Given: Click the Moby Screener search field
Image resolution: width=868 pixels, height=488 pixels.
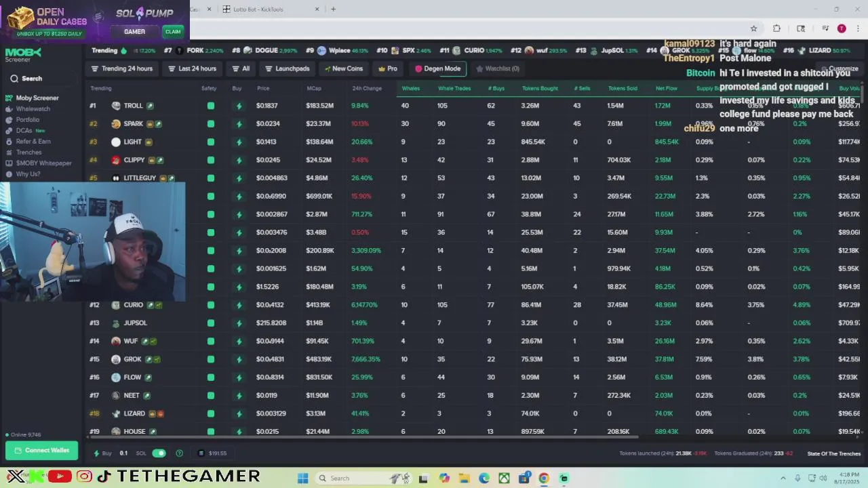Looking at the screenshot, I should coord(41,79).
